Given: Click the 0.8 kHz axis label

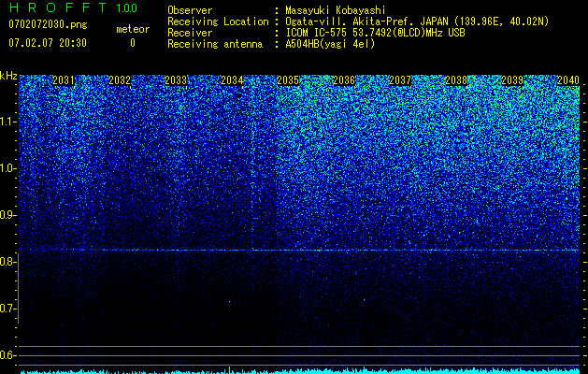Looking at the screenshot, I should click(x=6, y=262).
